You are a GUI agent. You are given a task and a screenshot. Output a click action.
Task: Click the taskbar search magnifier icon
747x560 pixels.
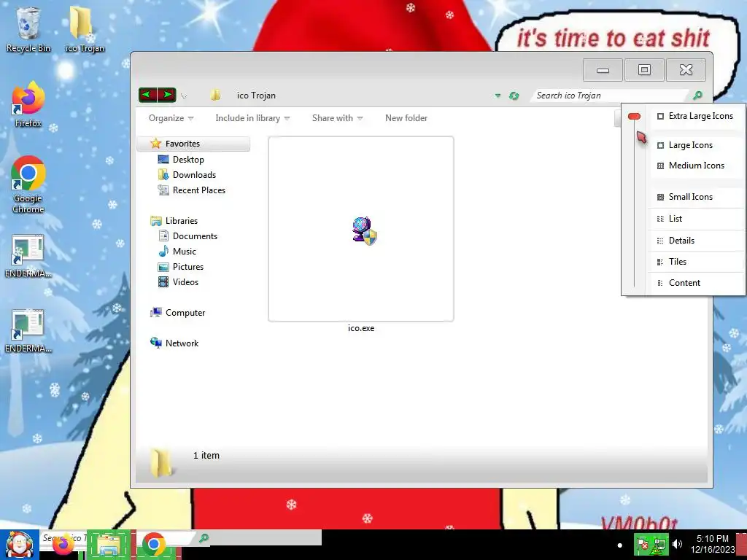[x=204, y=538]
